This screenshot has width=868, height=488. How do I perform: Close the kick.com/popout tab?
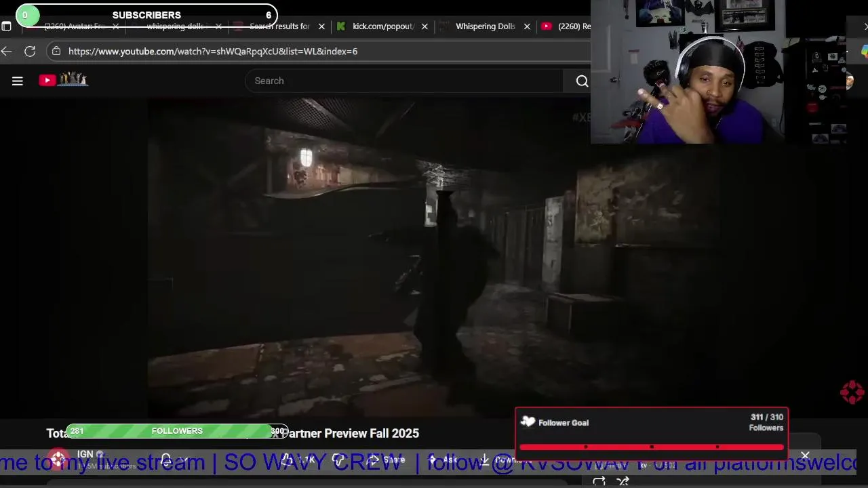(425, 26)
